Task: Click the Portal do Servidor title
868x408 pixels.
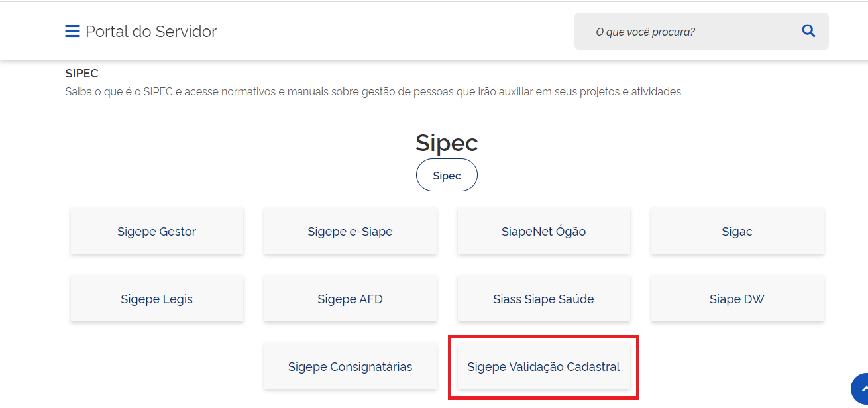Action: click(x=151, y=31)
